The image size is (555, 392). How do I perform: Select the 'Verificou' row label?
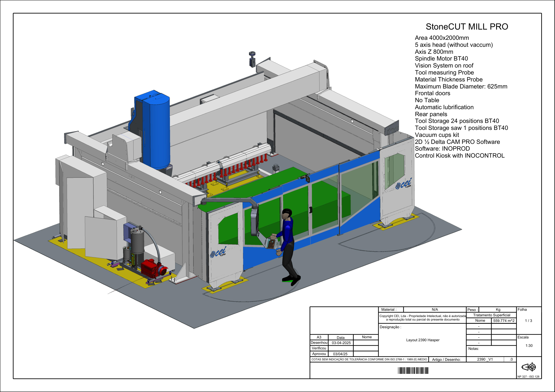319,348
